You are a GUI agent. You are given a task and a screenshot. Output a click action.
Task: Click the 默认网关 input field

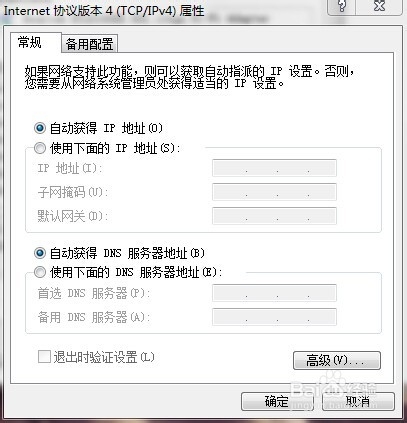(x=274, y=216)
